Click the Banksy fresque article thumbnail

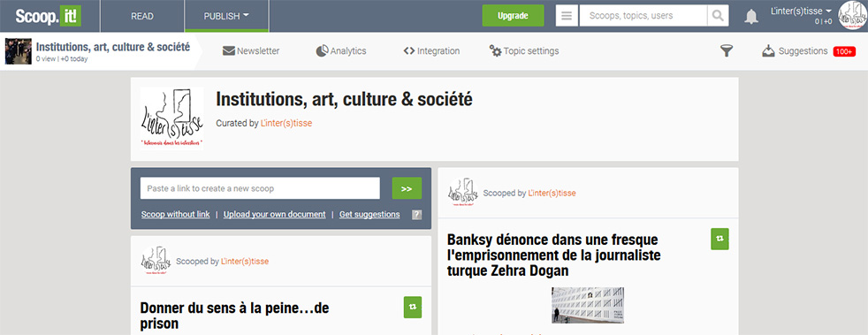588,305
